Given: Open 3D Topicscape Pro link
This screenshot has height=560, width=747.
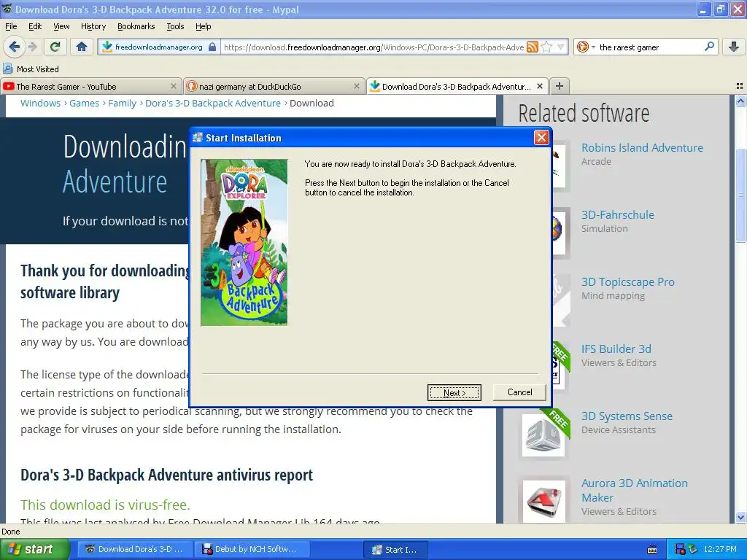Looking at the screenshot, I should tap(627, 282).
